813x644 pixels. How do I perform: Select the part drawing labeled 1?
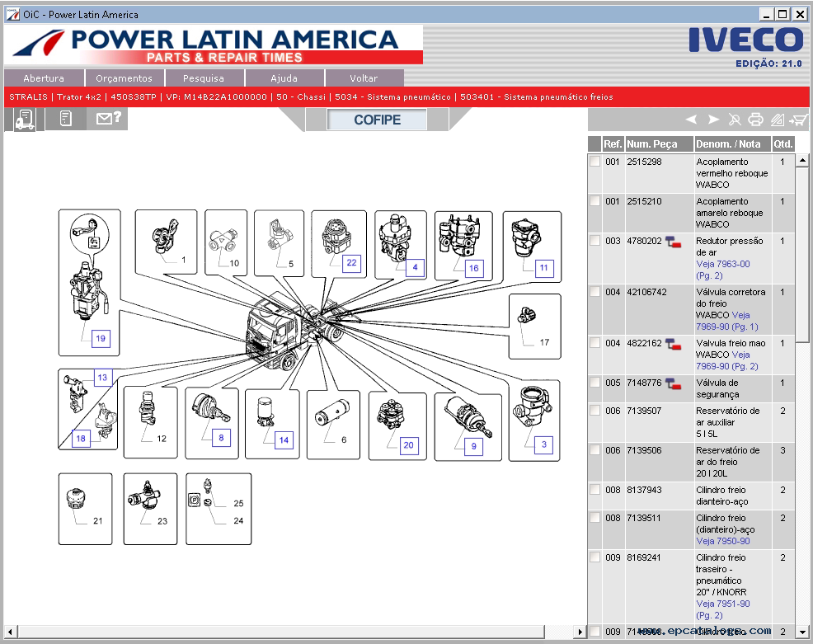tap(166, 242)
